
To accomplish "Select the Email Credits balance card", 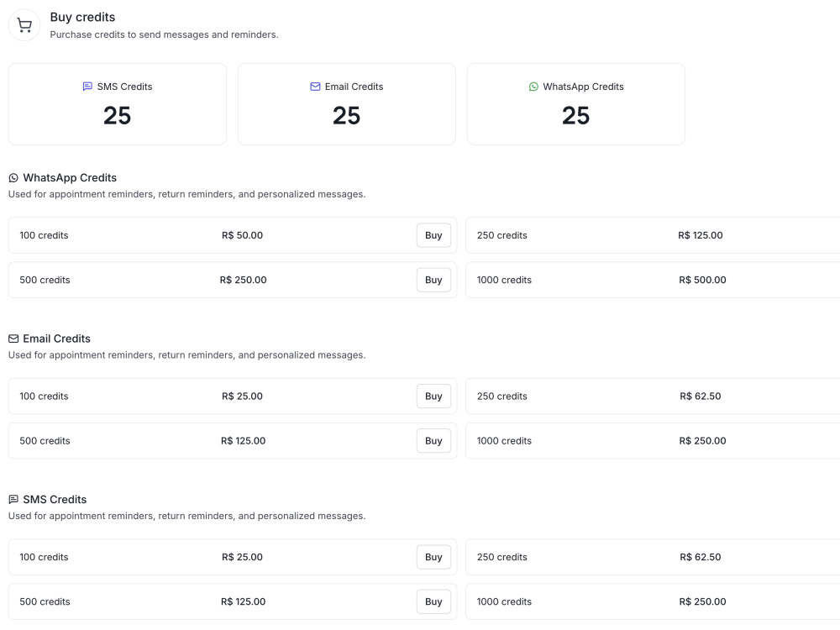I will point(347,104).
